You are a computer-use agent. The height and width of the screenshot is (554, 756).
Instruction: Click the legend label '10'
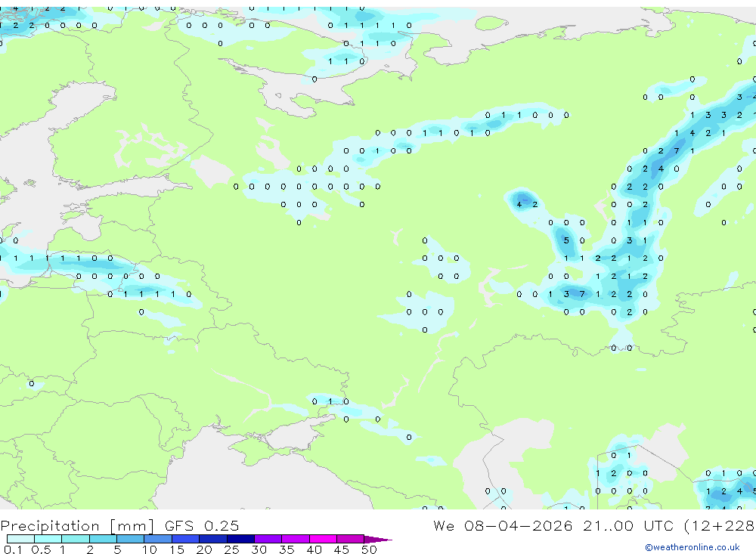[150, 549]
